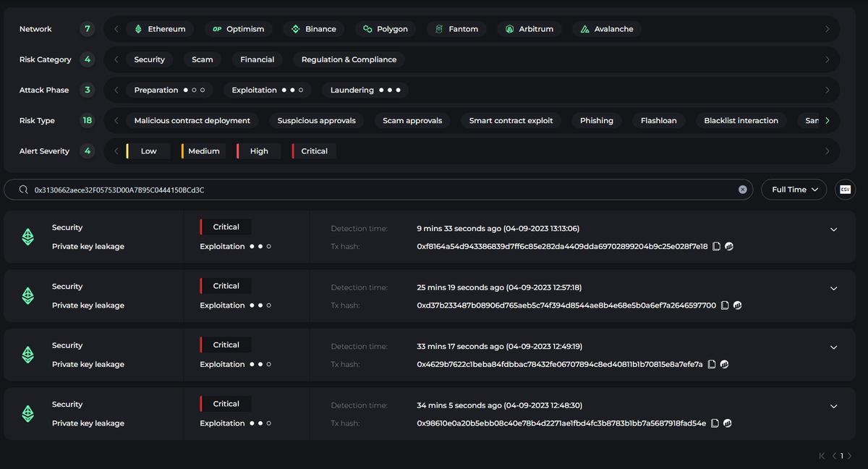Image resolution: width=868 pixels, height=469 pixels.
Task: Click Ethereum icon on first alert row
Action: click(27, 237)
